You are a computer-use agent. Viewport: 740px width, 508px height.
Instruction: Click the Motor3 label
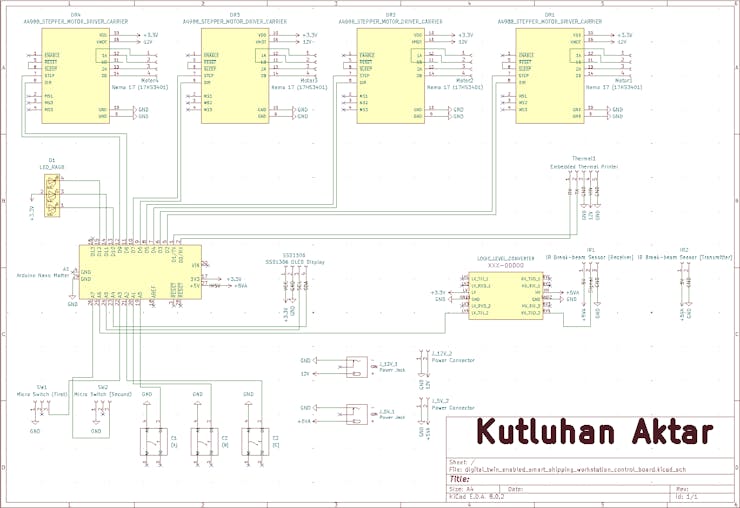click(x=309, y=81)
